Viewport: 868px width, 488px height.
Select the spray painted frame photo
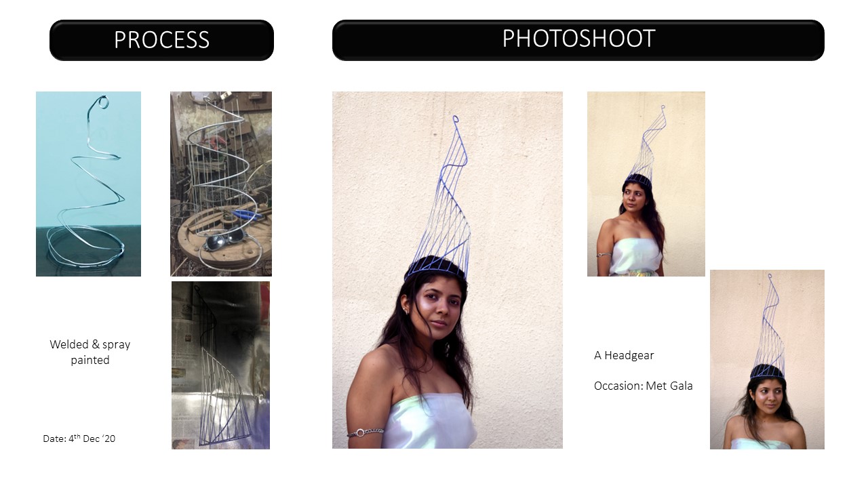click(220, 365)
